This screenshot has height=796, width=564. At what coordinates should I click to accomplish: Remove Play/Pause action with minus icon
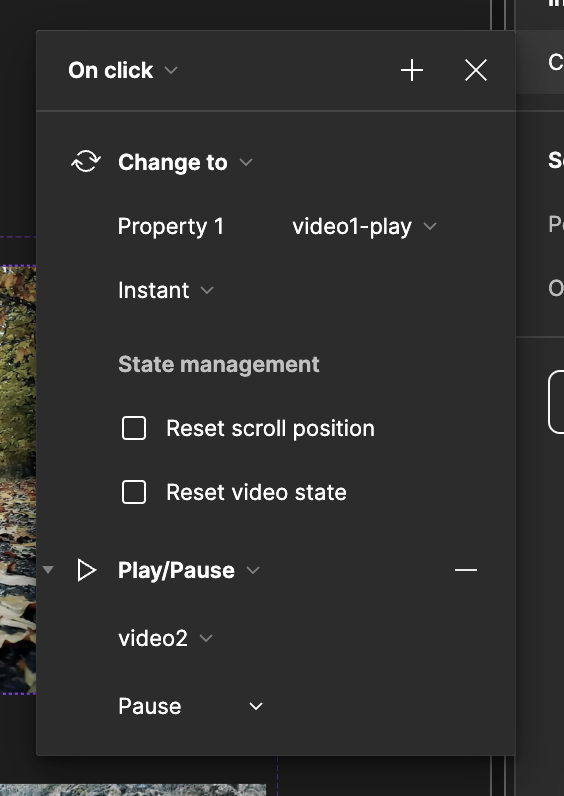[466, 570]
